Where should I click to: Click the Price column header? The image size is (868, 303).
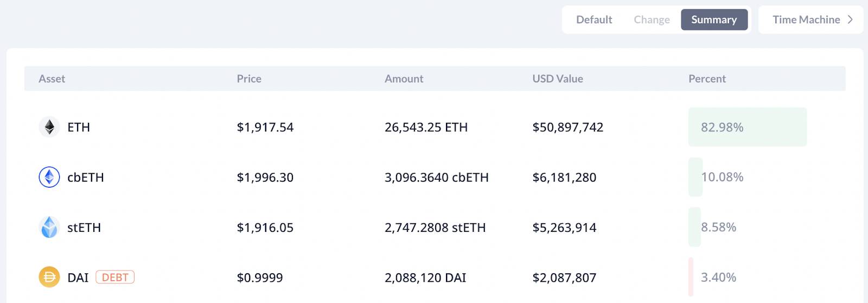coord(249,79)
